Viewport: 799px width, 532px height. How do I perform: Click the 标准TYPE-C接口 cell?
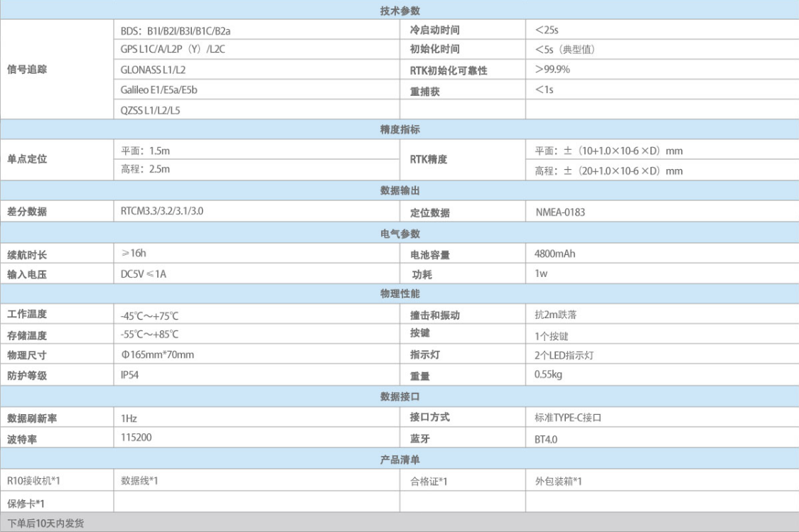(568, 418)
